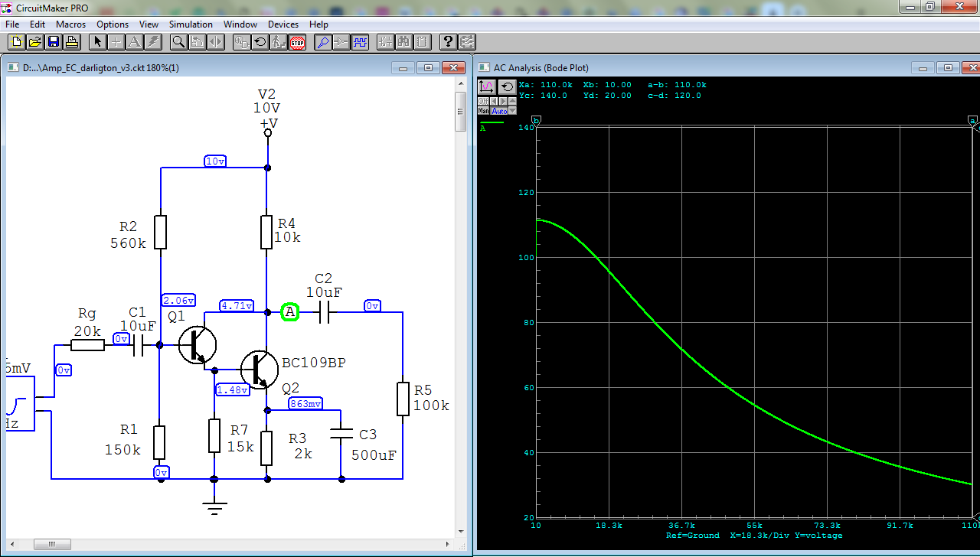
Task: Select the Text tool
Action: [x=135, y=42]
